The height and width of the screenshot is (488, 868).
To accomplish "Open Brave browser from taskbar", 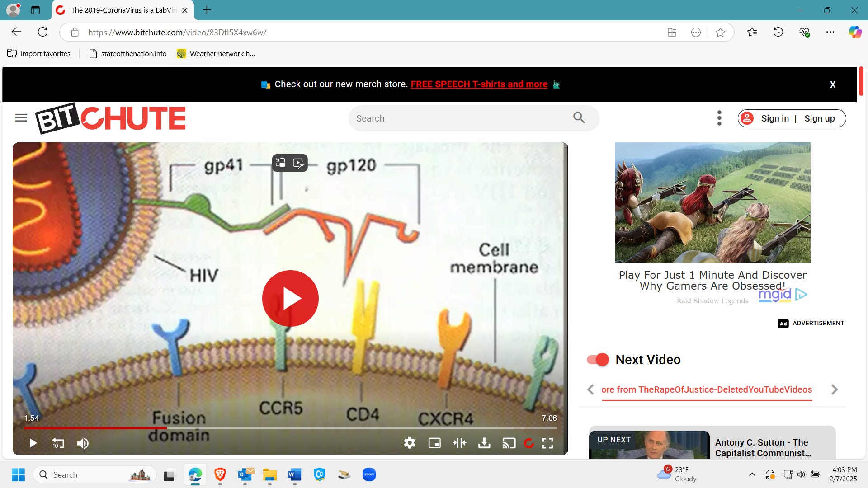I will [220, 474].
